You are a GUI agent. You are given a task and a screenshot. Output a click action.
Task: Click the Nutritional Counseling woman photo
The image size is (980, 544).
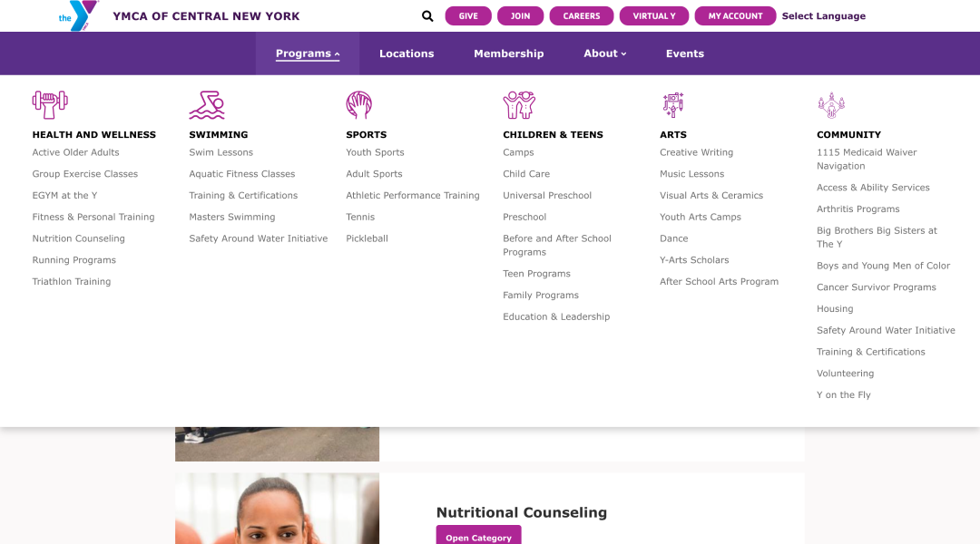pyautogui.click(x=277, y=509)
